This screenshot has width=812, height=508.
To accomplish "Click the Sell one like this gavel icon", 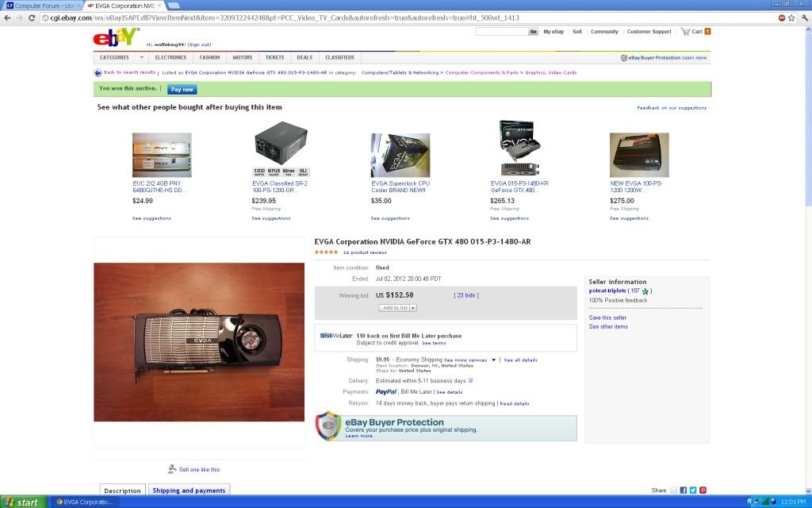I will [x=172, y=469].
